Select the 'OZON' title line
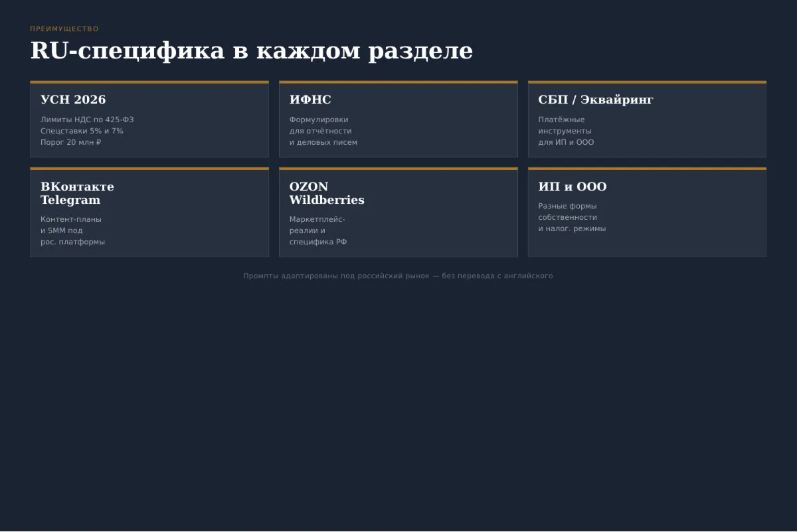Image resolution: width=797 pixels, height=532 pixels. pyautogui.click(x=309, y=187)
